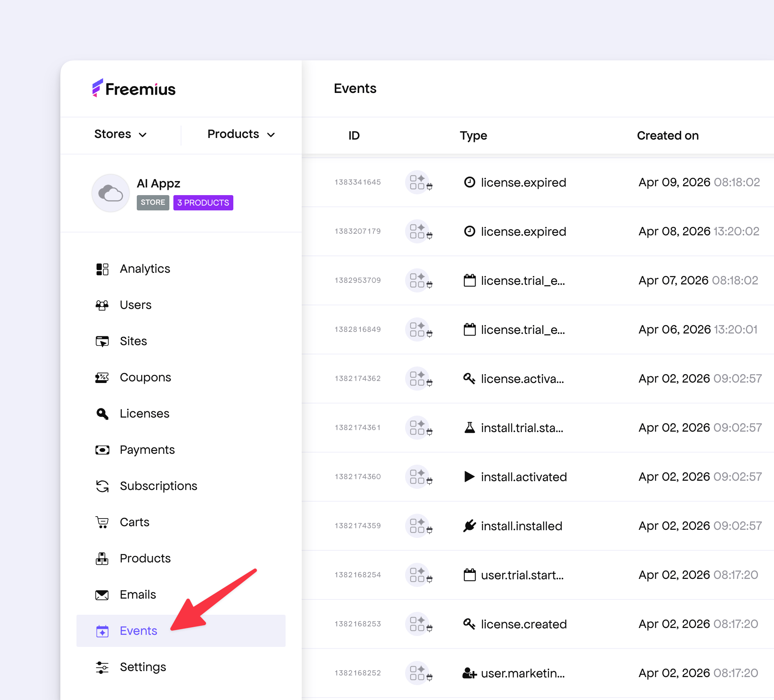Click the Analytics dashboard icon in sidebar
774x700 pixels.
102,269
